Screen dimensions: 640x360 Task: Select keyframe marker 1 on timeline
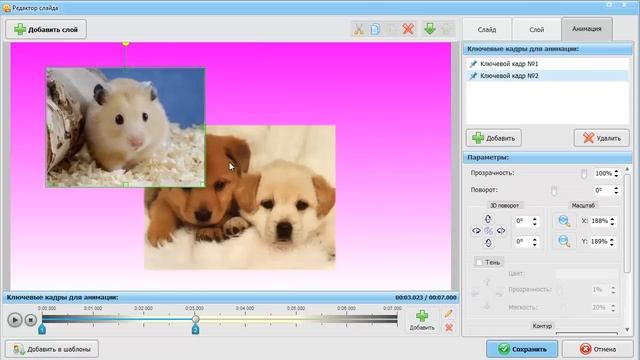42,329
